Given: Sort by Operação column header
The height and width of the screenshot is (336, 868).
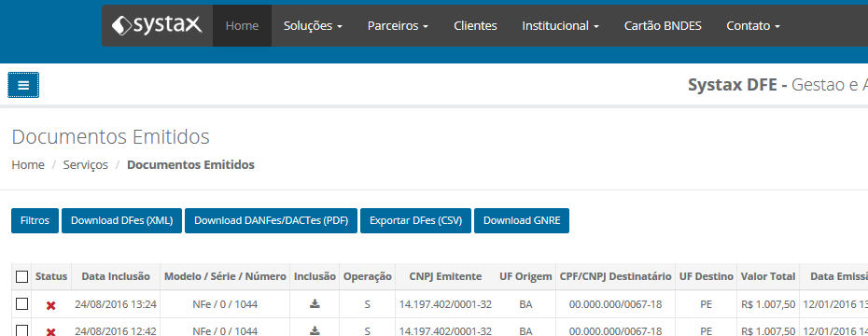Looking at the screenshot, I should coord(368,276).
